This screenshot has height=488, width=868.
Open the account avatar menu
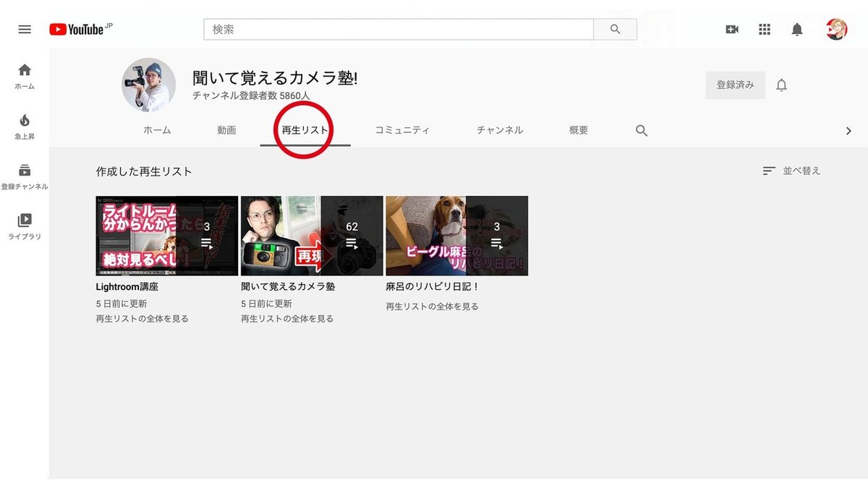[837, 30]
